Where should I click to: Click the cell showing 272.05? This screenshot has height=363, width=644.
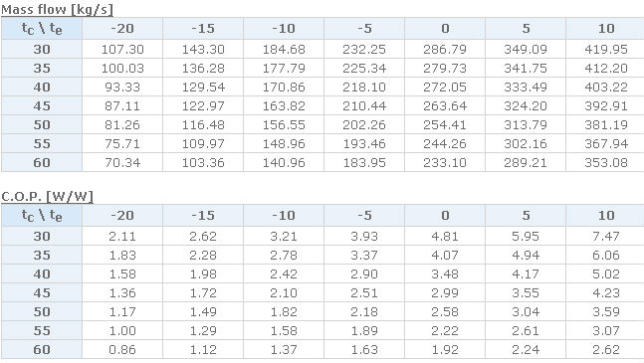(445, 87)
